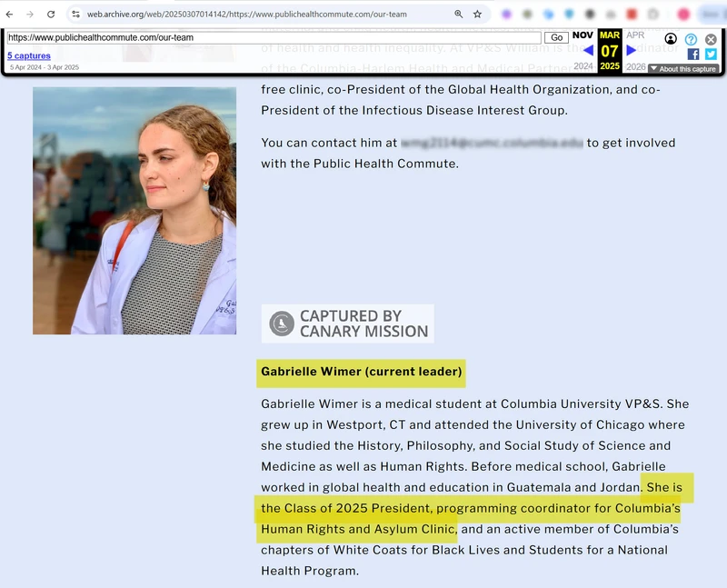
Task: Click the 2024 year in the capture timeline
Action: pyautogui.click(x=583, y=66)
